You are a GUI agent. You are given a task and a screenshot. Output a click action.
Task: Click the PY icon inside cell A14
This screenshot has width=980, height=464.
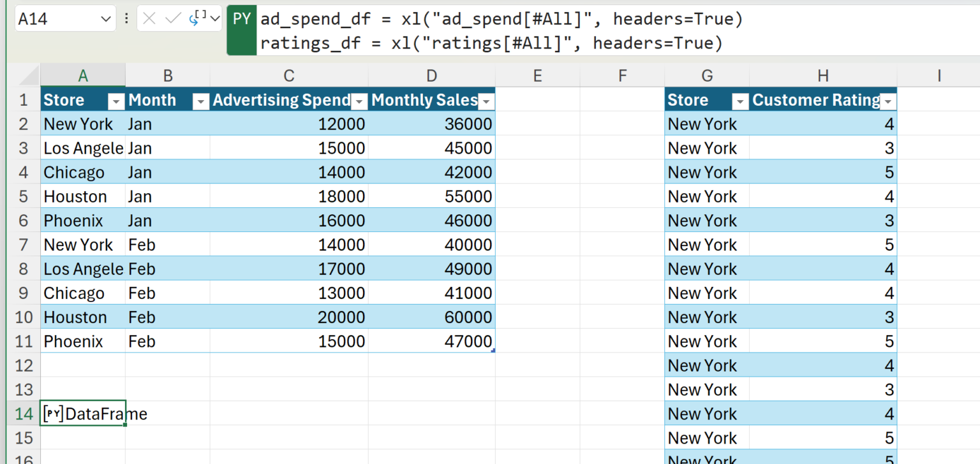[x=54, y=414]
